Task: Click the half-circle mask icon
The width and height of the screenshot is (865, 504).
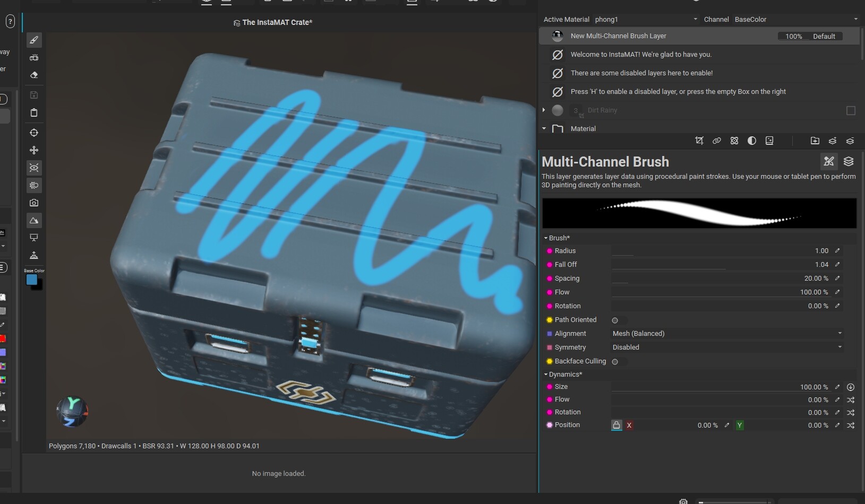Action: (x=752, y=141)
